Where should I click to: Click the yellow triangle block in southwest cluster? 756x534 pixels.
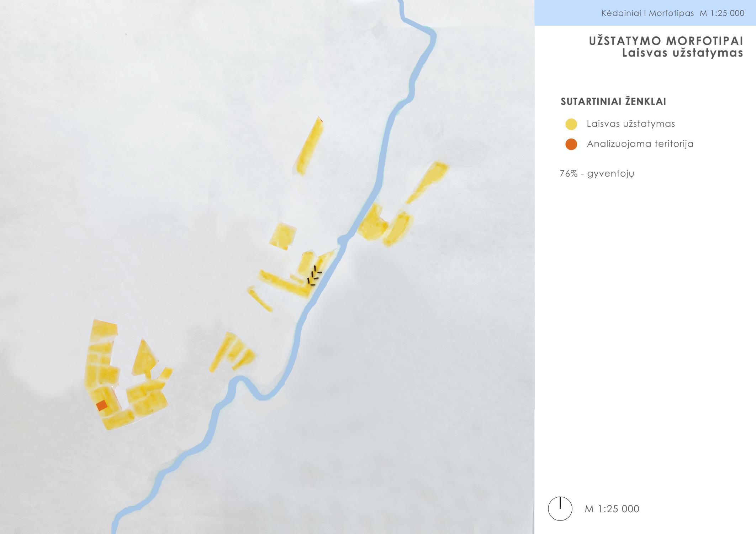click(144, 358)
